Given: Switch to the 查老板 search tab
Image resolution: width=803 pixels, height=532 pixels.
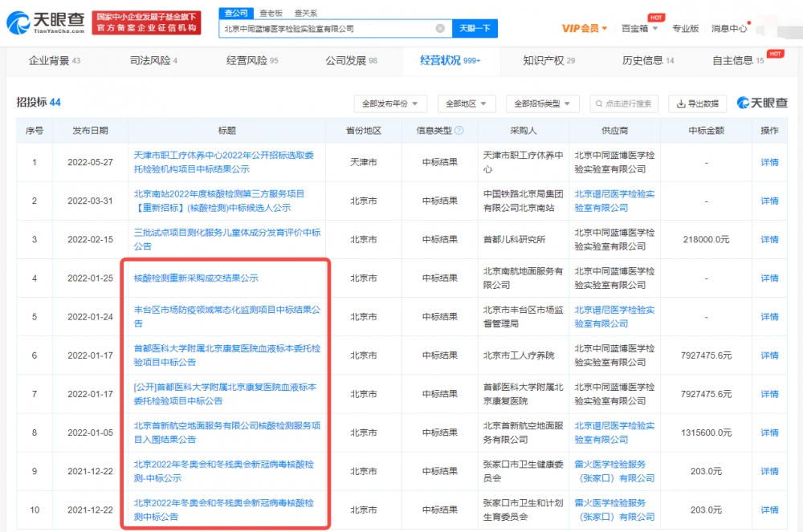Looking at the screenshot, I should tap(271, 14).
